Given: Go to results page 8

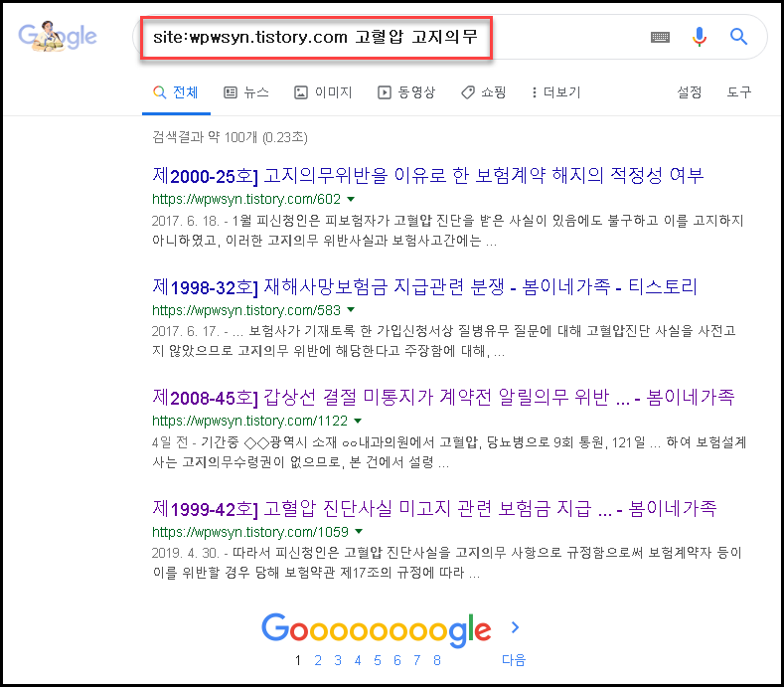Looking at the screenshot, I should click(437, 660).
